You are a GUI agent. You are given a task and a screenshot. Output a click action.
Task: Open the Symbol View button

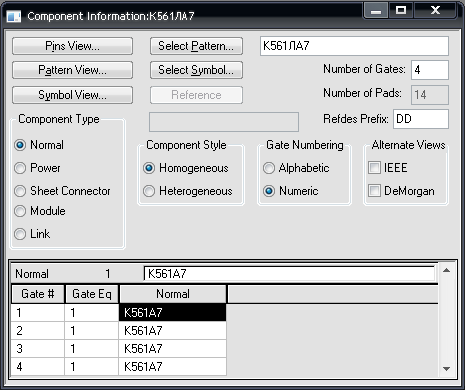(x=72, y=95)
